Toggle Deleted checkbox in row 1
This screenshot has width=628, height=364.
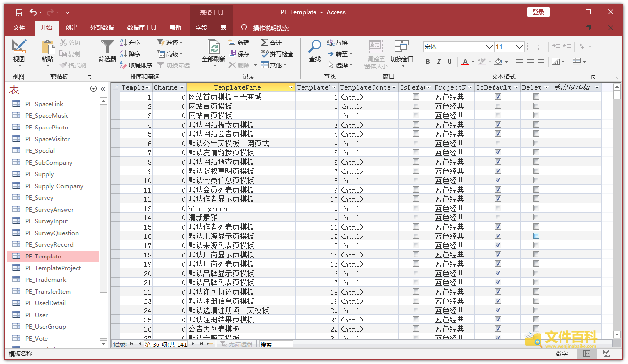pos(536,97)
